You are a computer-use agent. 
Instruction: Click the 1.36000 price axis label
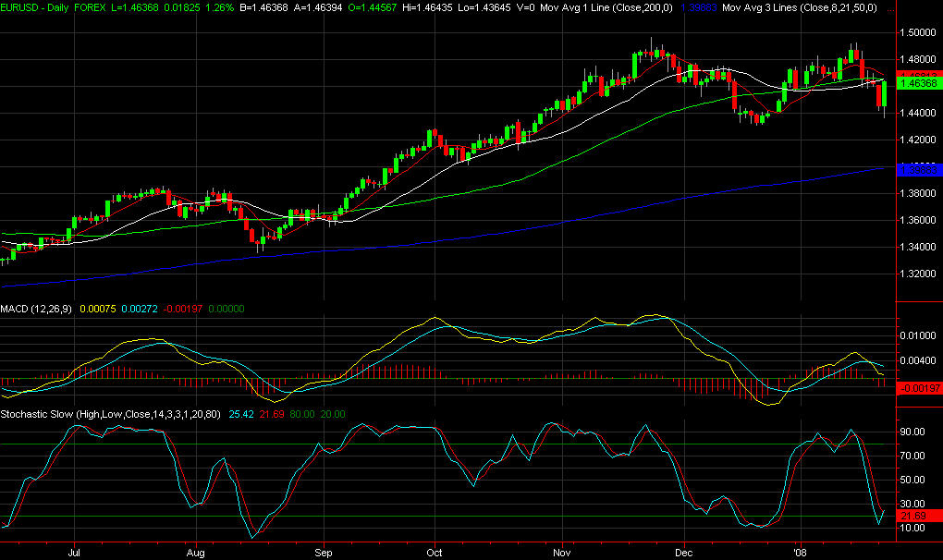[x=918, y=221]
